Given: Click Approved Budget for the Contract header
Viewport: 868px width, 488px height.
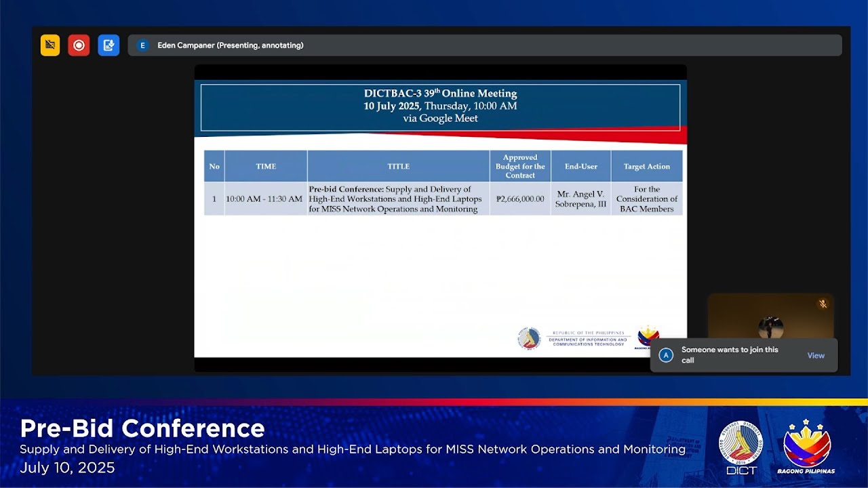Looking at the screenshot, I should coord(520,166).
